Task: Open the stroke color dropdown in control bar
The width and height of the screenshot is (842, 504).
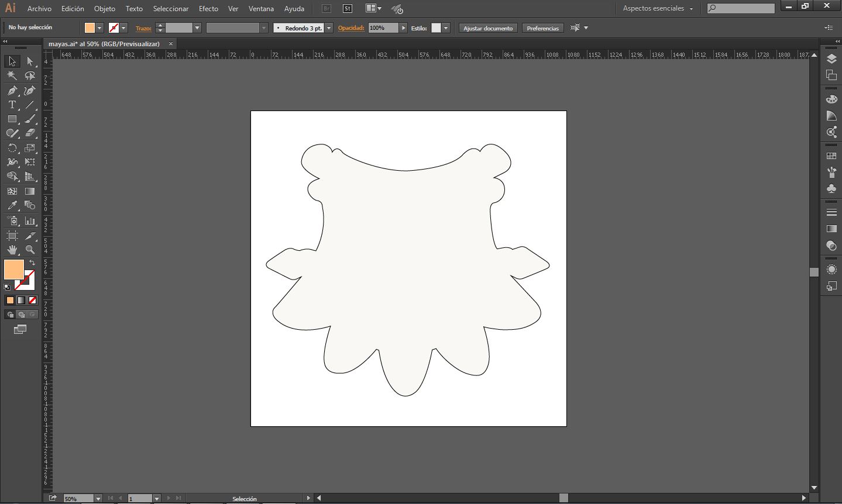Action: 123,28
